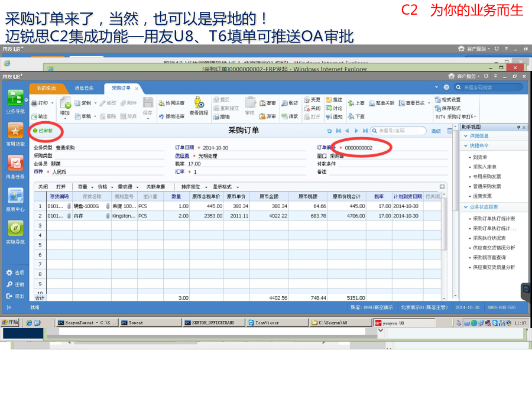Click 到货 toolbar button
This screenshot has height=399, width=532.
click(290, 103)
